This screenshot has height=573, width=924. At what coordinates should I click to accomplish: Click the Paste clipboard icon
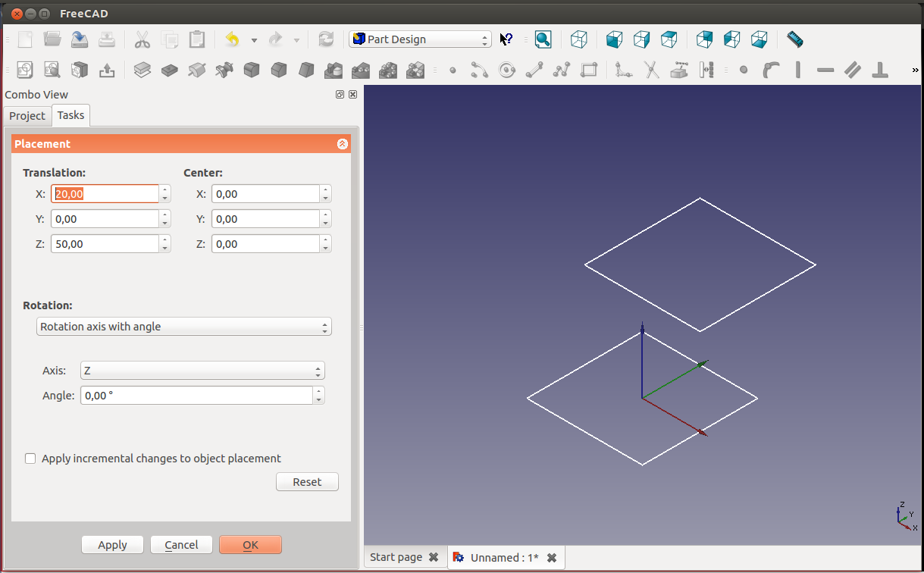coord(196,39)
